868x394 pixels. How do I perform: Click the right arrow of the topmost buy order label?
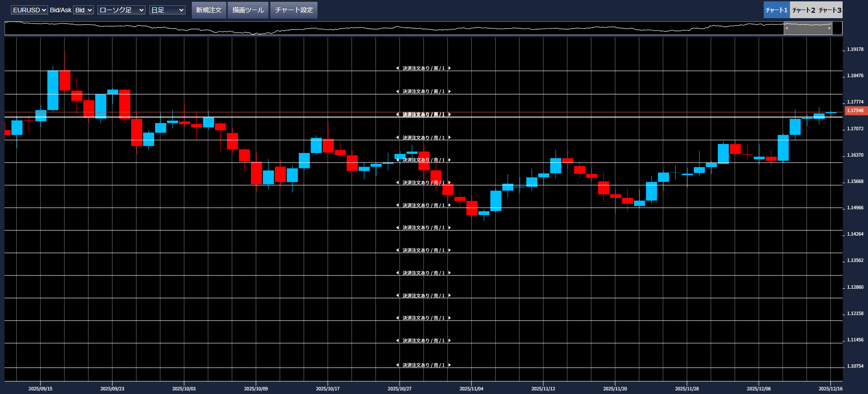[x=449, y=69]
